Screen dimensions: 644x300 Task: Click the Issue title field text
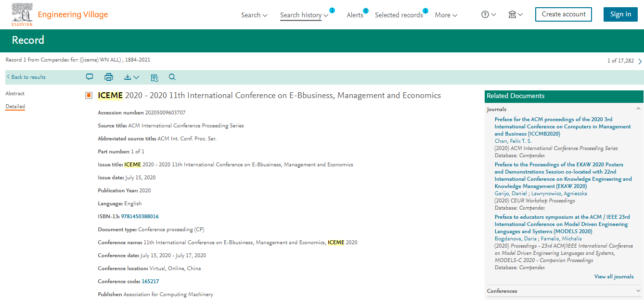click(x=239, y=164)
